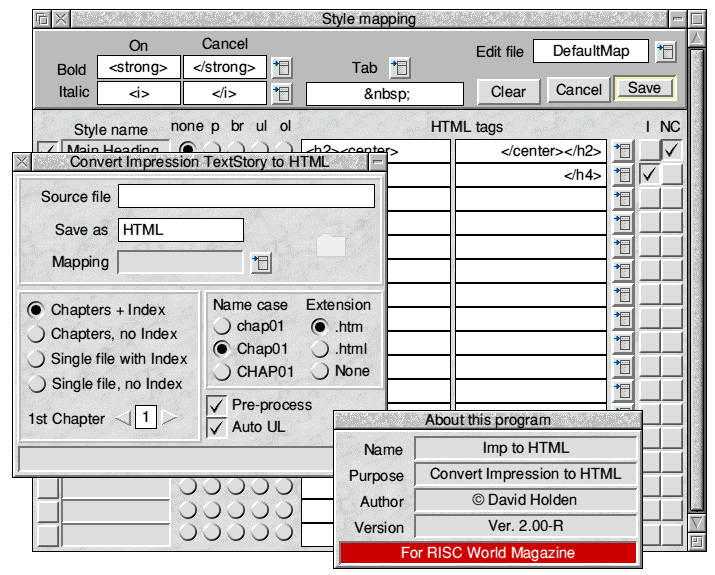The width and height of the screenshot is (715, 575).
Task: Click the Source file input field
Action: 246,196
